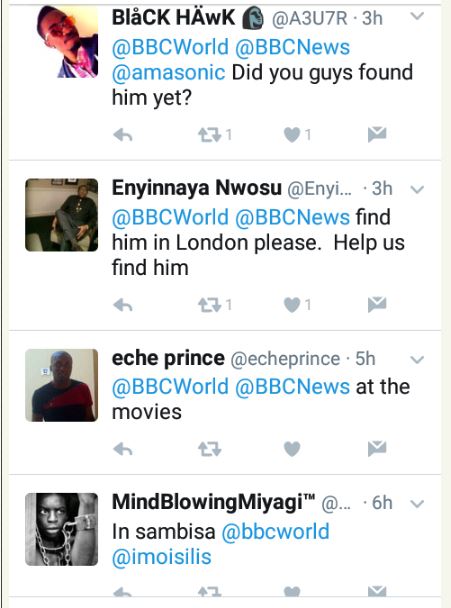451x608 pixels.
Task: Retweet Enyinnaya Nwosu's tweet
Action: click(x=210, y=306)
